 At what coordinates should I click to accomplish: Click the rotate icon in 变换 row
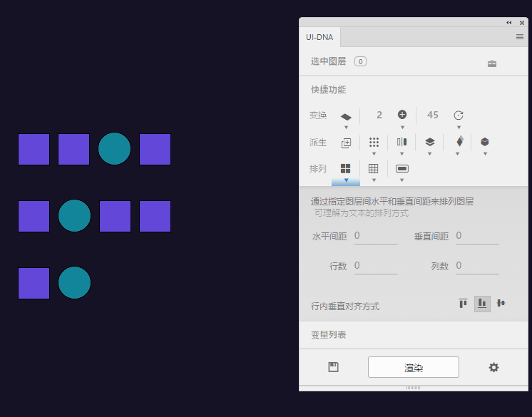[459, 115]
